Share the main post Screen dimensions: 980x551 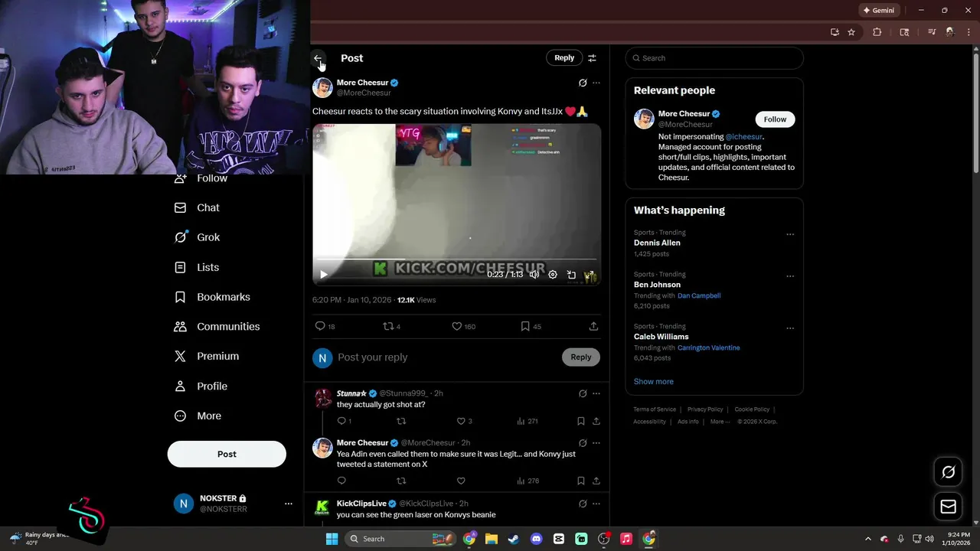click(x=593, y=326)
